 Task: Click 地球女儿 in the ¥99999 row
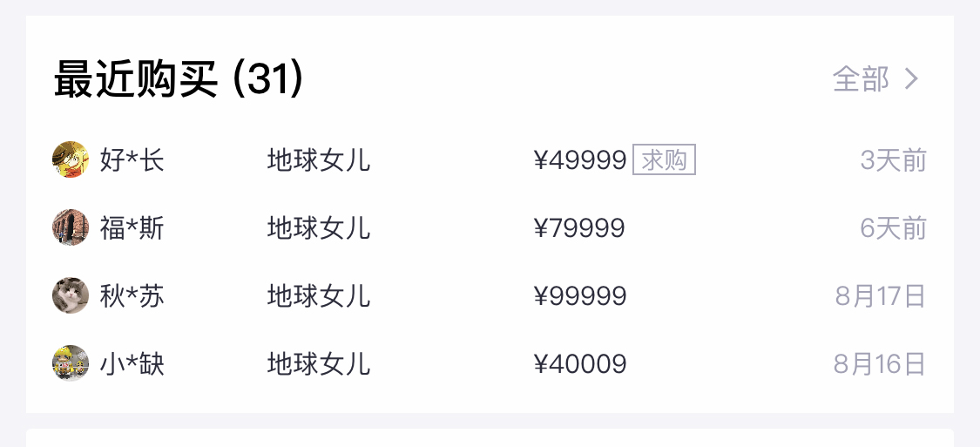tap(319, 296)
